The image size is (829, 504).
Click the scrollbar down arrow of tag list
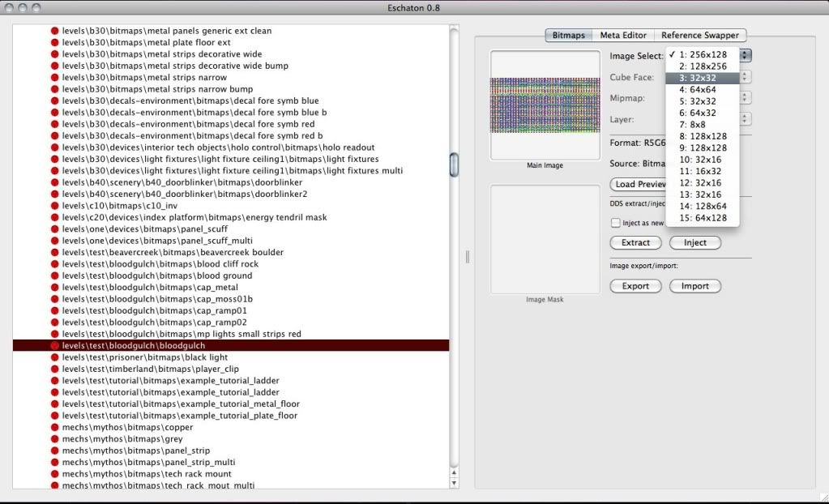(x=454, y=483)
